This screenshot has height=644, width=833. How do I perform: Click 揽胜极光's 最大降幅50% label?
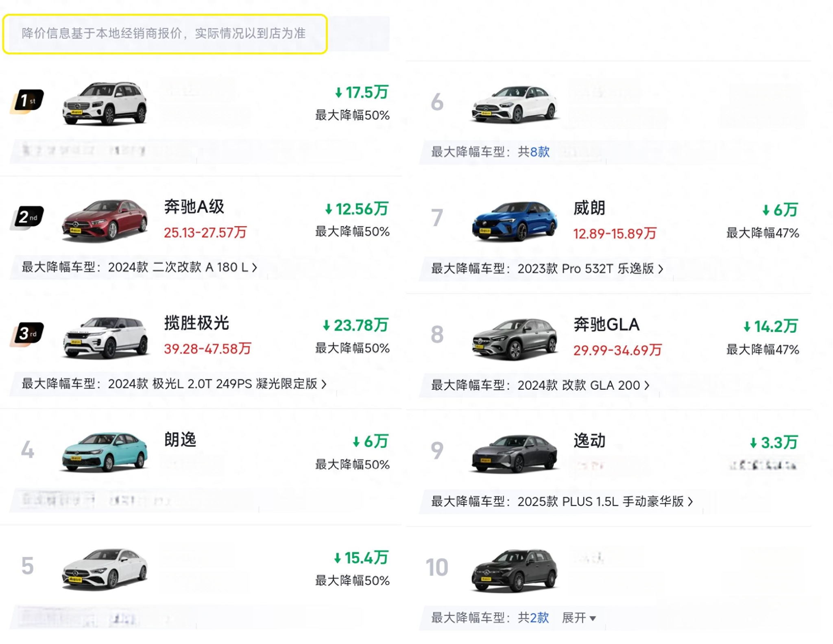[352, 348]
